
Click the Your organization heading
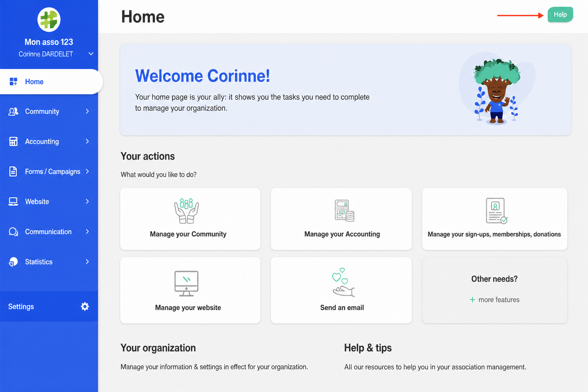[x=158, y=348]
